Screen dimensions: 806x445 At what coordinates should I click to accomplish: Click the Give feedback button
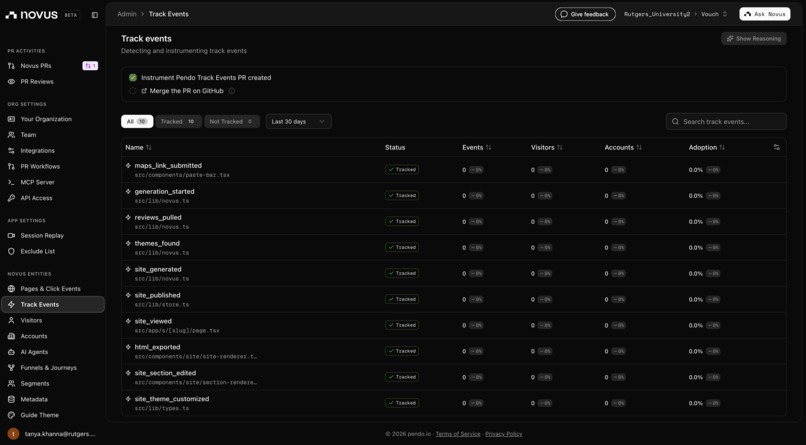585,14
